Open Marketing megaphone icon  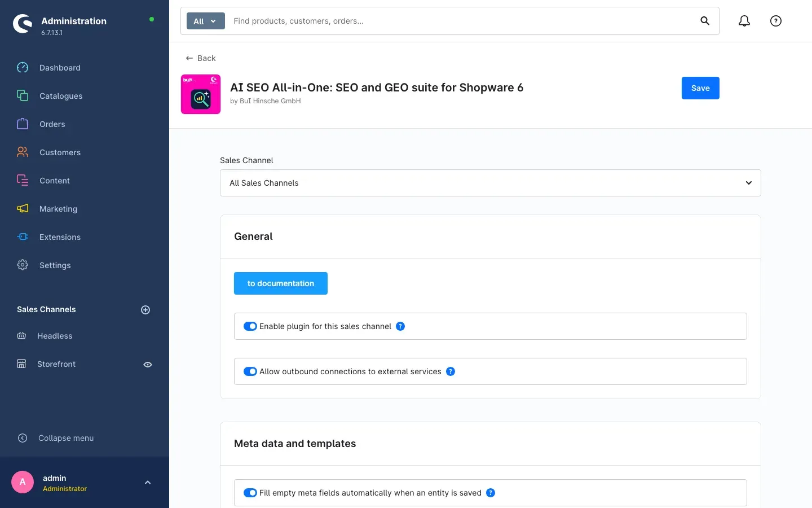point(23,209)
